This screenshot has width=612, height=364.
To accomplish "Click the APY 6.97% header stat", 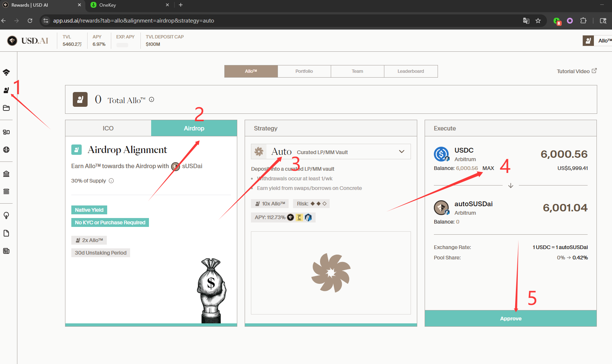I will tap(99, 41).
